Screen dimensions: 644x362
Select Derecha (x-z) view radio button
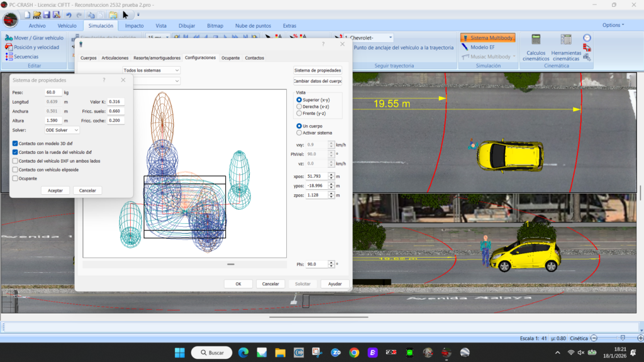click(299, 107)
